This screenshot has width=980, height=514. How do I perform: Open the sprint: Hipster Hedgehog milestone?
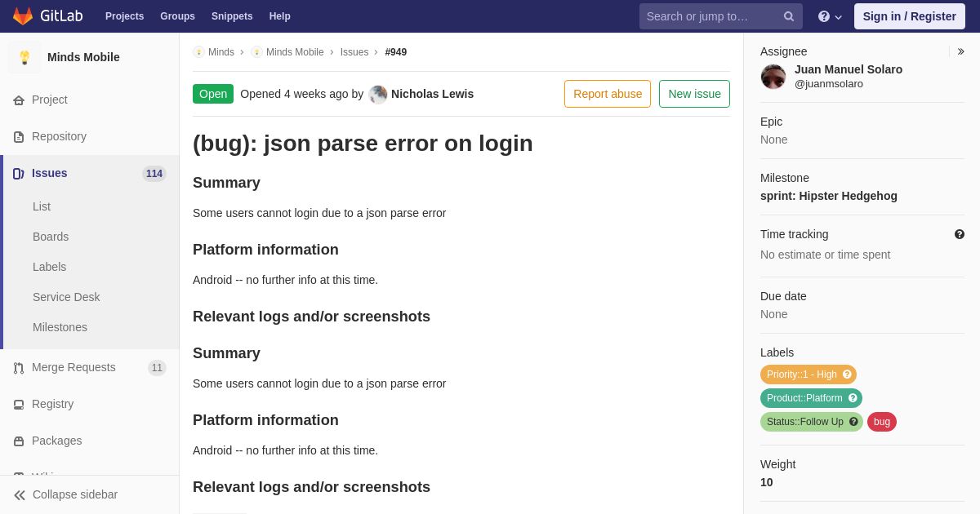click(829, 196)
